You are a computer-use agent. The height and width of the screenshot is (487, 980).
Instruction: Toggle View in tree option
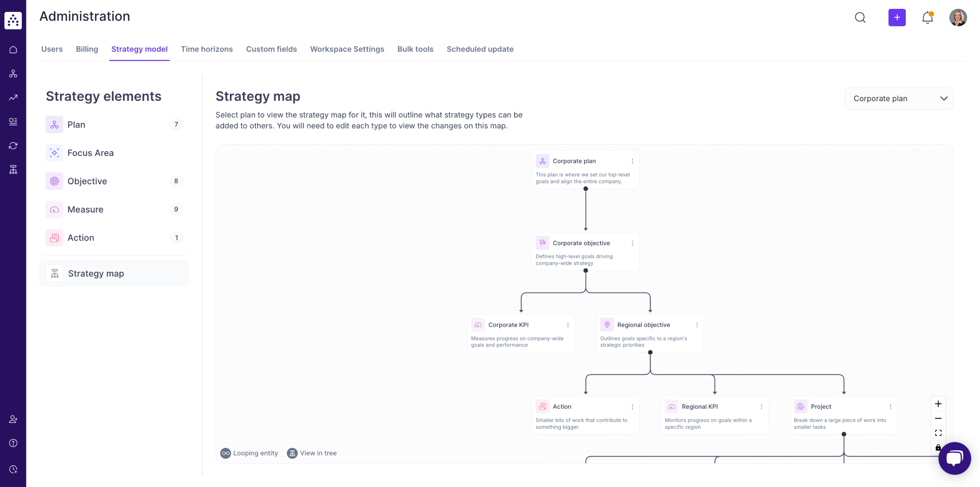coord(312,453)
